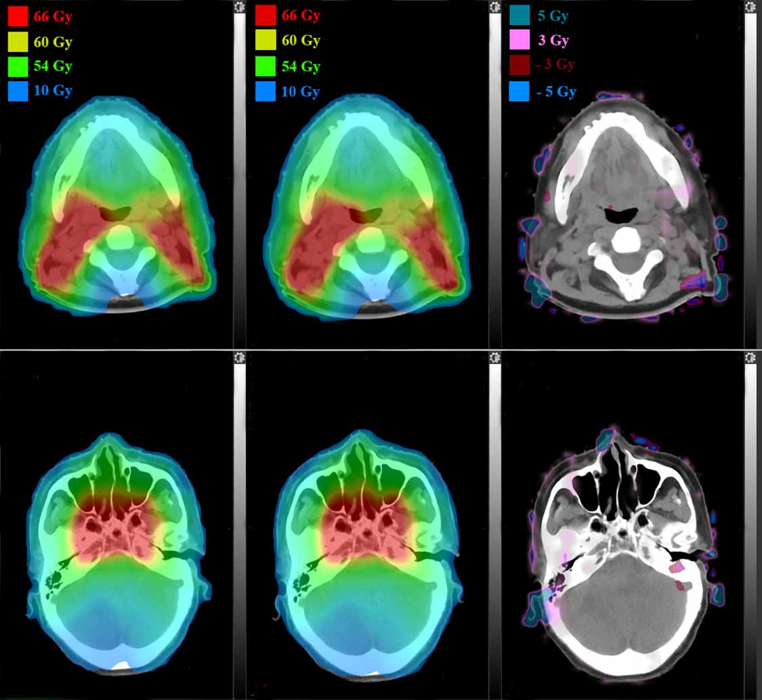The image size is (762, 700).
Task: Select bottom-left skull base dose image
Action: [119, 553]
